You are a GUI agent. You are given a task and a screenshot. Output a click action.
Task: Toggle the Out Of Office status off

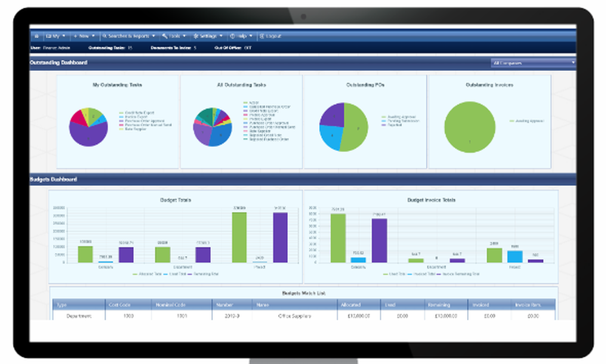coord(249,46)
